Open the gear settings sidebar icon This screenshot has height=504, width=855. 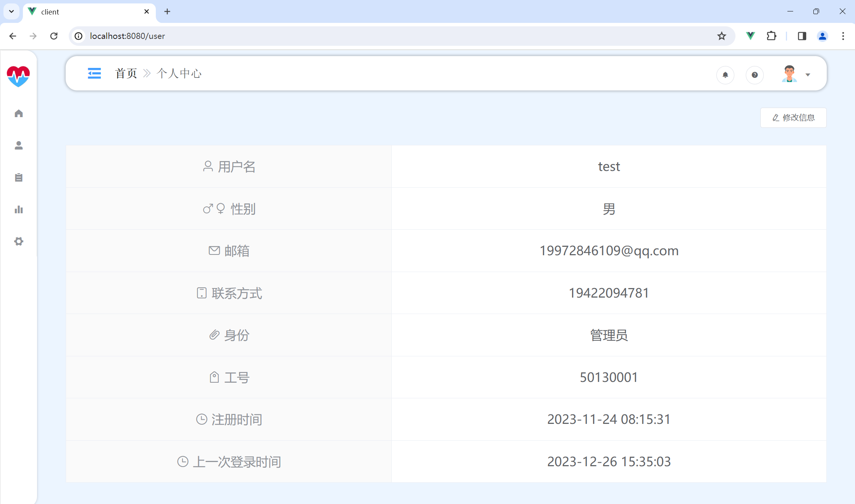(19, 242)
